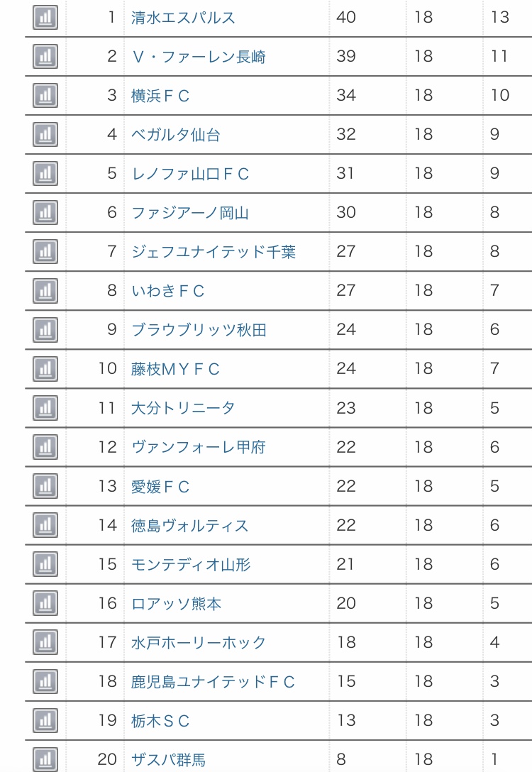Select the 大分トリニータ team link

[183, 408]
